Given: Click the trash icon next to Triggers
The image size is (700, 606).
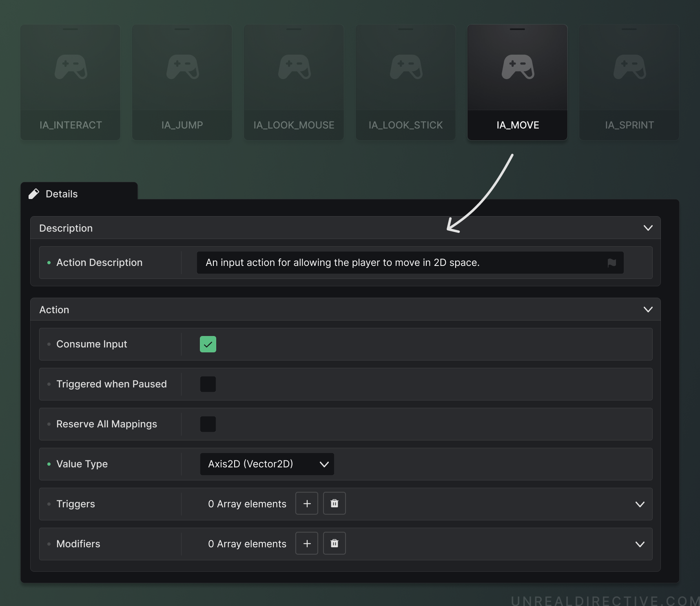Looking at the screenshot, I should [334, 503].
